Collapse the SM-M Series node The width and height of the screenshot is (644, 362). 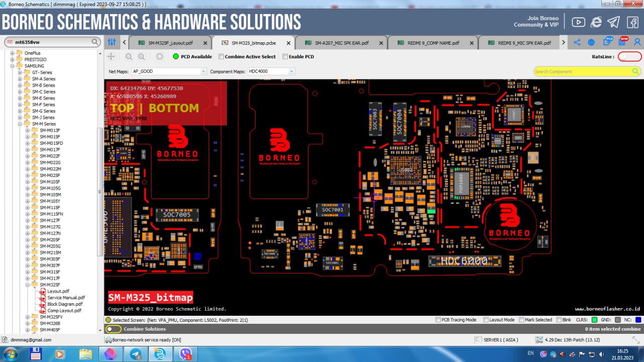pos(21,124)
